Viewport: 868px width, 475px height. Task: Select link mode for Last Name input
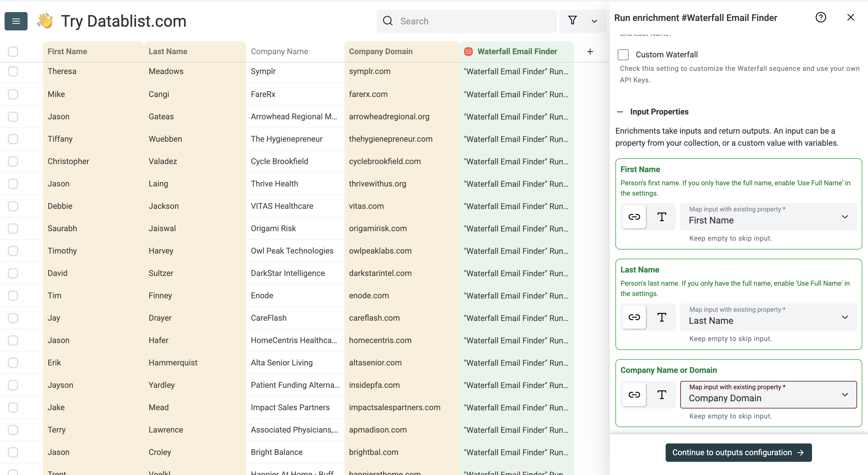tap(634, 317)
